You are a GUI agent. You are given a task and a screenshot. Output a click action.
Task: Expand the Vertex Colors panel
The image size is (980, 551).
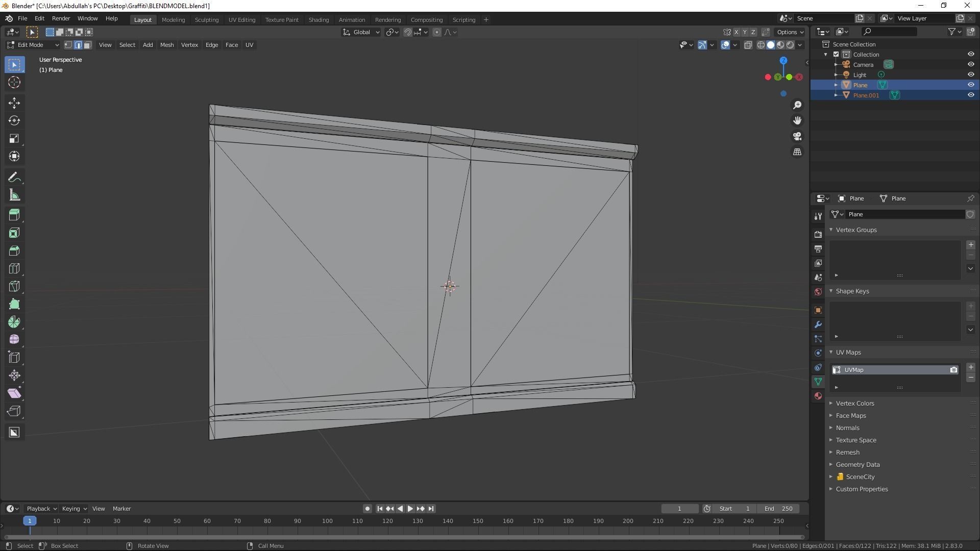pos(855,403)
